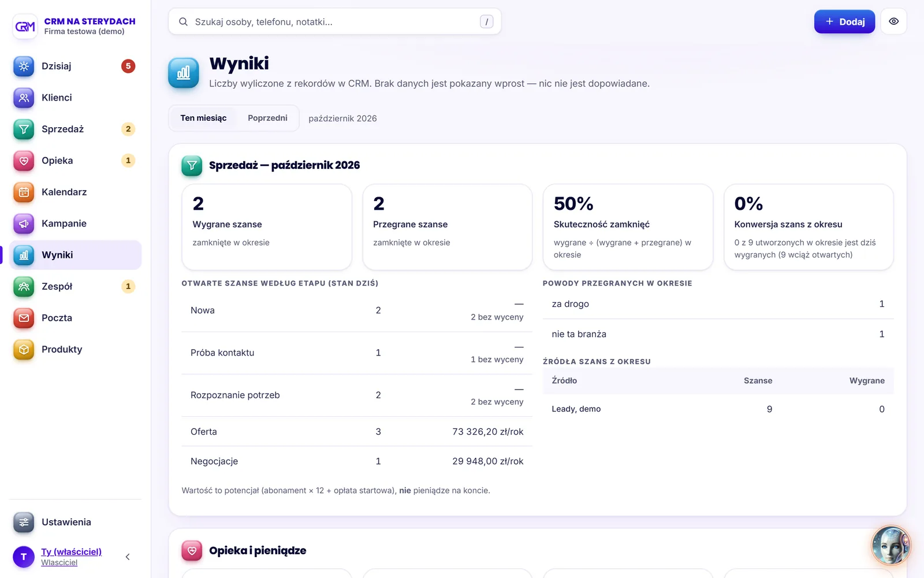Click the Sprzedaż section funnel icon
The width and height of the screenshot is (924, 578).
click(x=192, y=166)
